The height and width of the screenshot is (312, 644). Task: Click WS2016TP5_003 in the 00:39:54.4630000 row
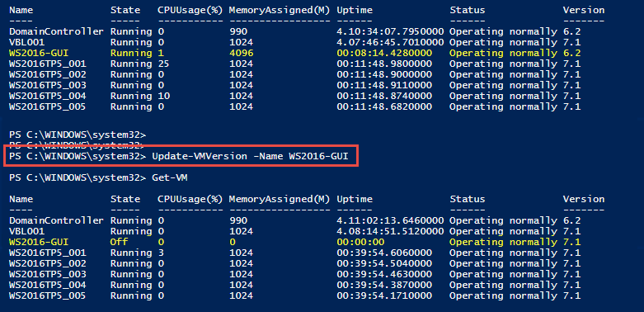click(48, 274)
